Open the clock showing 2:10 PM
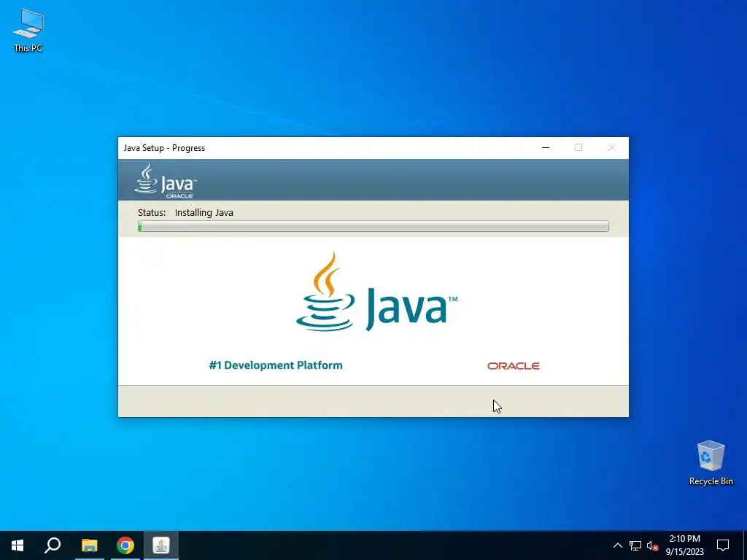The width and height of the screenshot is (747, 560). click(x=684, y=545)
